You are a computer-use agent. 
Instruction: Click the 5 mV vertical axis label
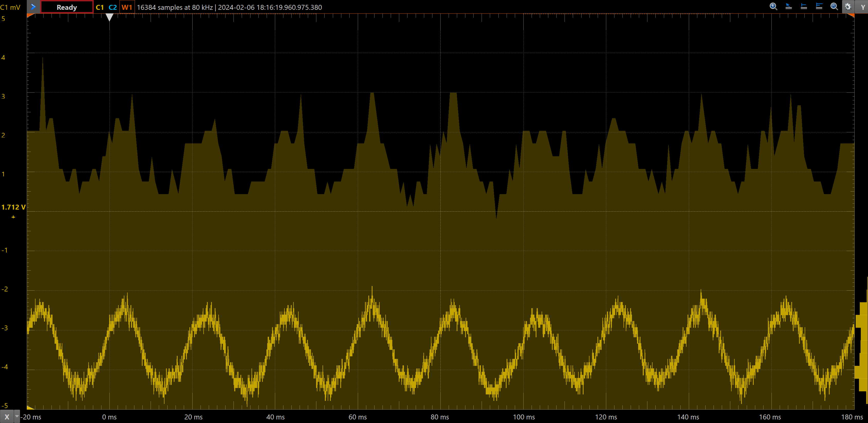(3, 19)
